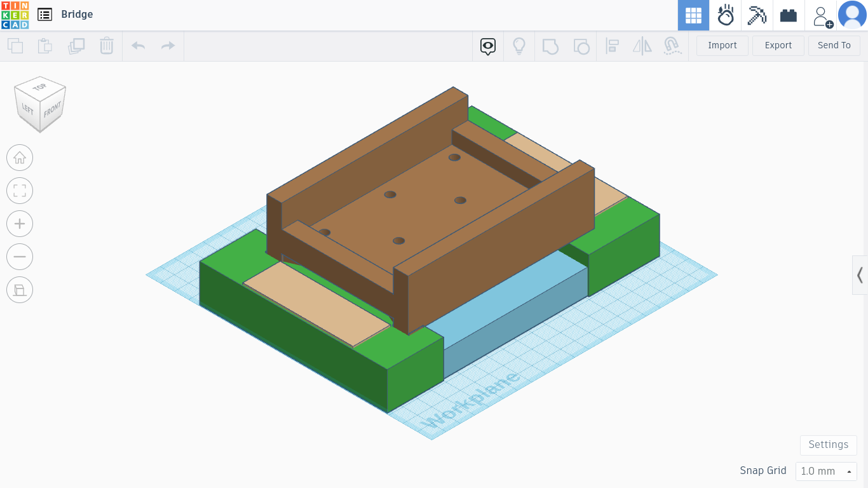
Task: Show all hidden objects via the lightbulb icon
Action: point(519,46)
